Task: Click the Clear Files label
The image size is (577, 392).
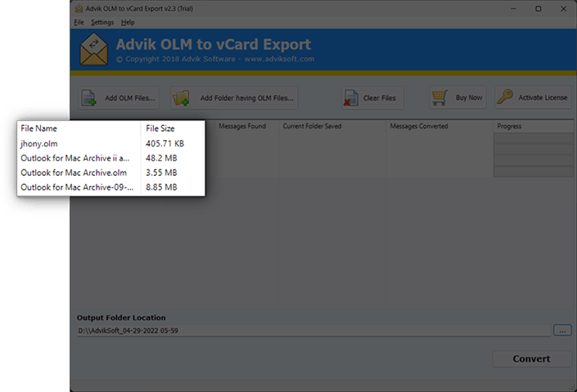Action: pyautogui.click(x=380, y=98)
